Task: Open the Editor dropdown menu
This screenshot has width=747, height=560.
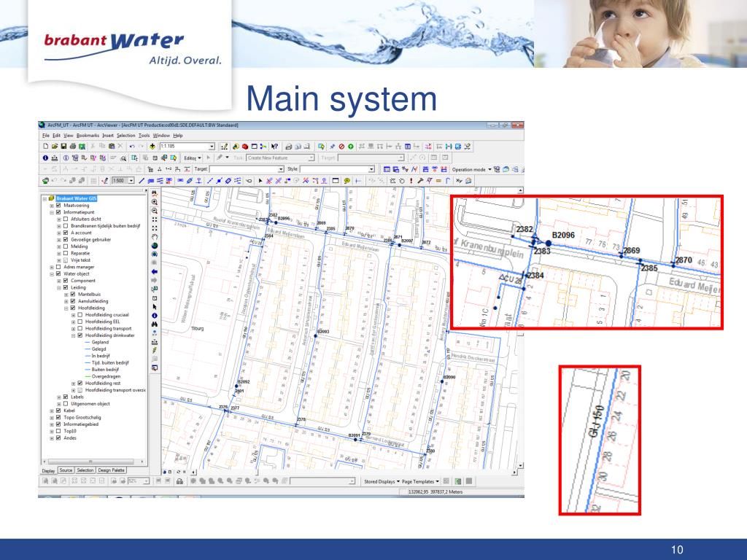Action: pyautogui.click(x=193, y=157)
